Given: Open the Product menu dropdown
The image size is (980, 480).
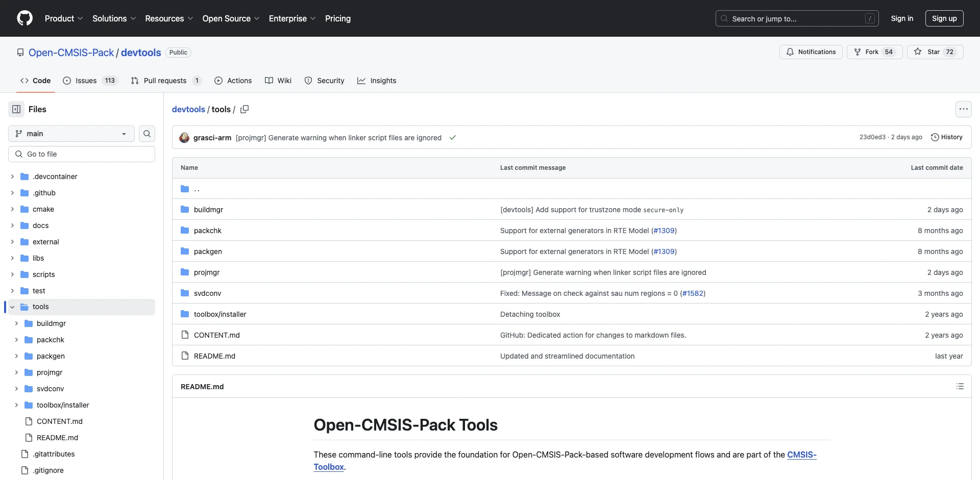Looking at the screenshot, I should pyautogui.click(x=64, y=18).
